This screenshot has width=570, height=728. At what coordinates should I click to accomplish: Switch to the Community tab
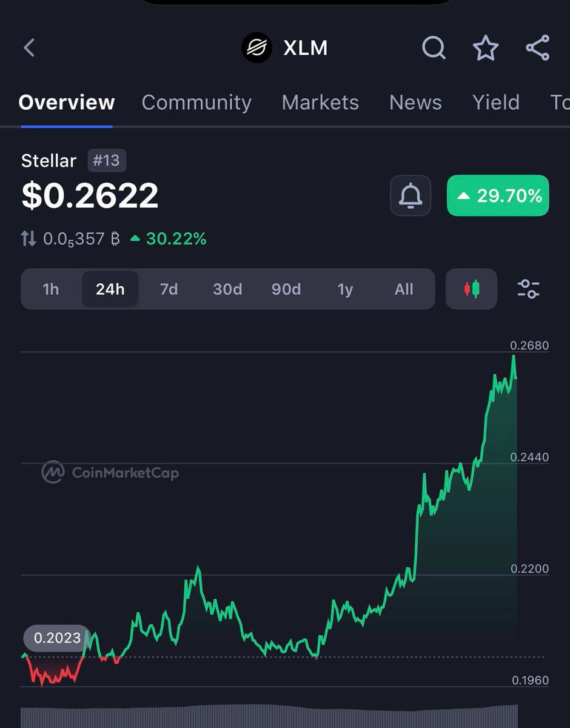(x=196, y=103)
